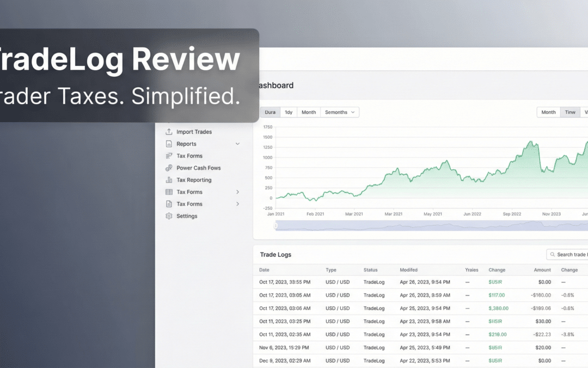Click the green "$117.00" change value
Screen dimensions: 588x368
[497, 295]
